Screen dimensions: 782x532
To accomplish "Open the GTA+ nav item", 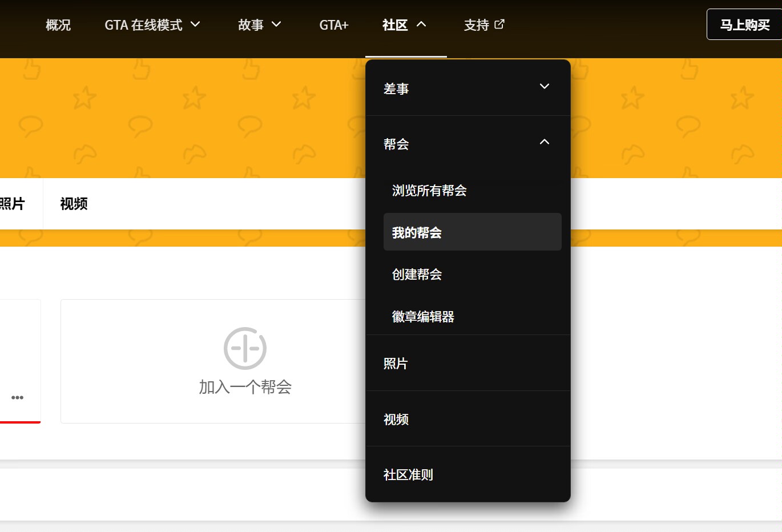I will pyautogui.click(x=334, y=25).
